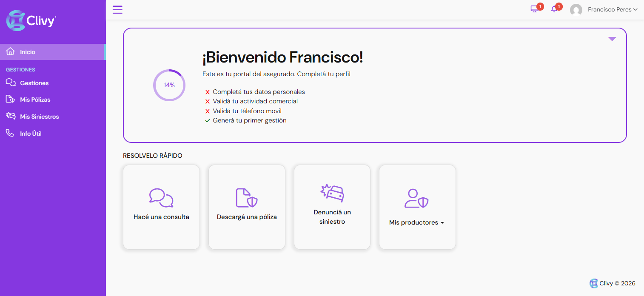Click the policy document shield icon
Screen dimensions: 644x296
pyautogui.click(x=247, y=198)
